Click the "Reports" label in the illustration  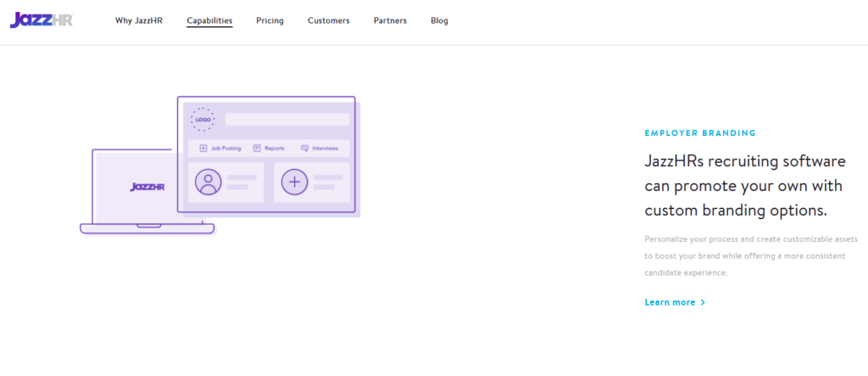coord(275,148)
